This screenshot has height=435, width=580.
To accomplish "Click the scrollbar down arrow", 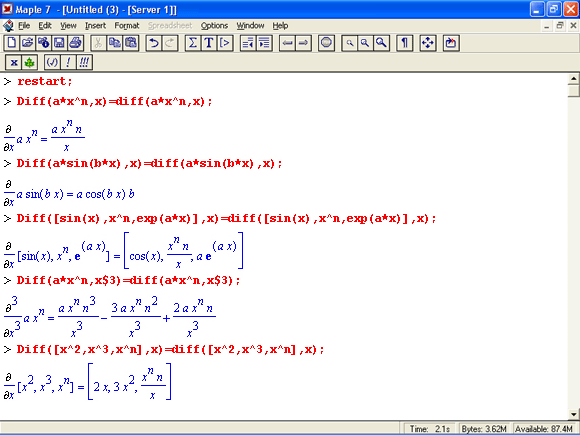I will pyautogui.click(x=574, y=414).
